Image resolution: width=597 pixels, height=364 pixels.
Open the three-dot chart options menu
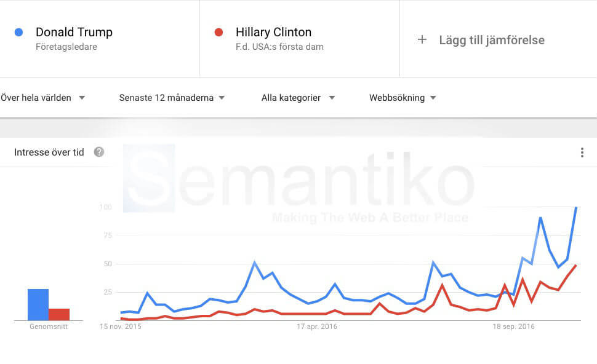pos(582,152)
